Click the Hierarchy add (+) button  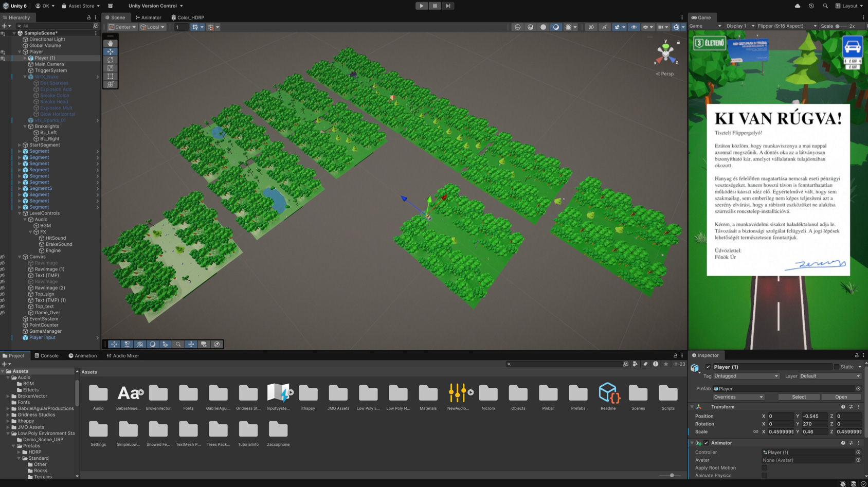pos(5,26)
